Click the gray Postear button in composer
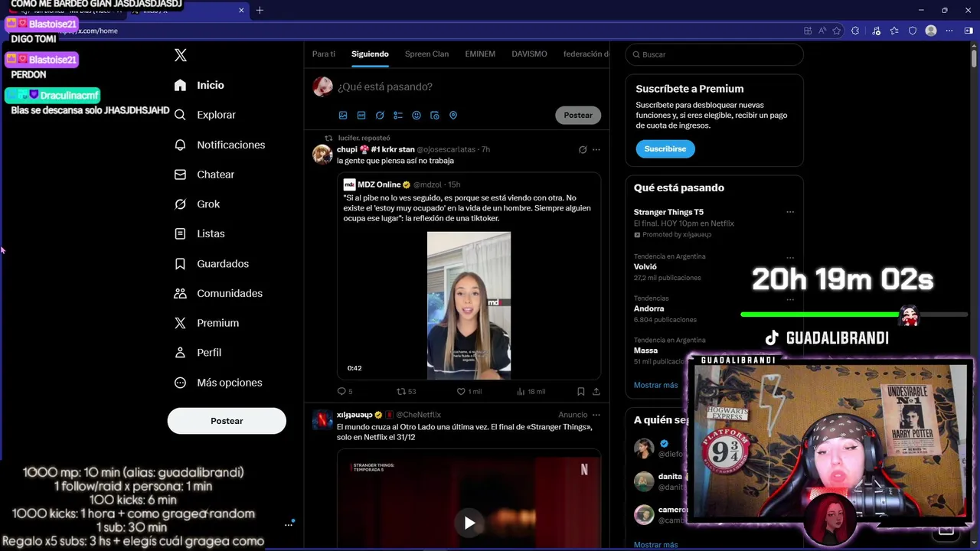The height and width of the screenshot is (551, 980). click(578, 116)
